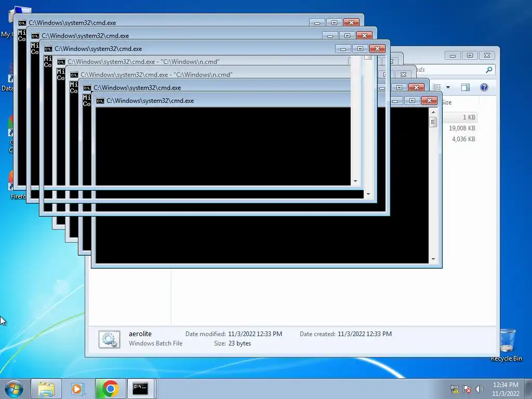
Task: Open Explorer help question-mark icon
Action: click(484, 87)
